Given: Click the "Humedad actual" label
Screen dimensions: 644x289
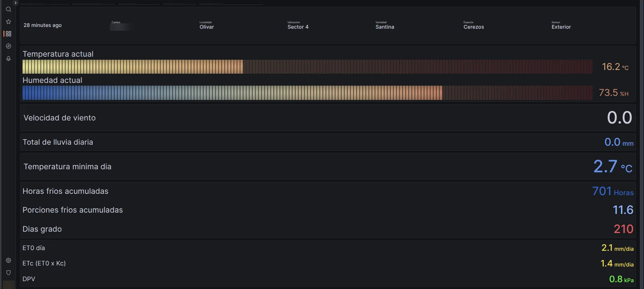Looking at the screenshot, I should tap(52, 80).
